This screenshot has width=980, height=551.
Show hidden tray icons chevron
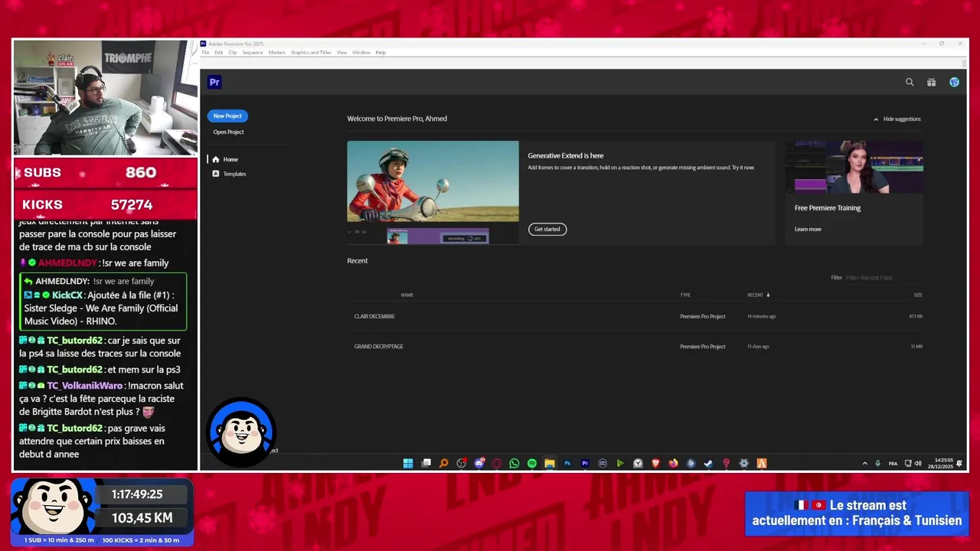coord(865,463)
